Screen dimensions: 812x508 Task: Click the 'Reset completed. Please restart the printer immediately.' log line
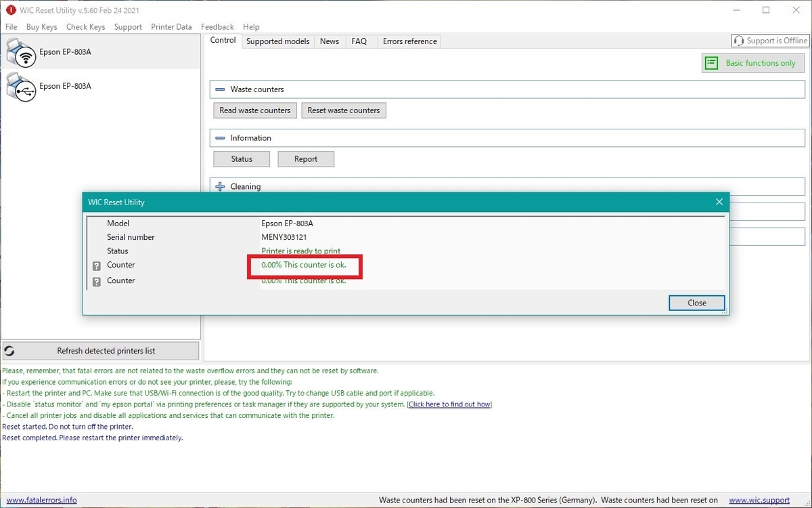coord(93,438)
